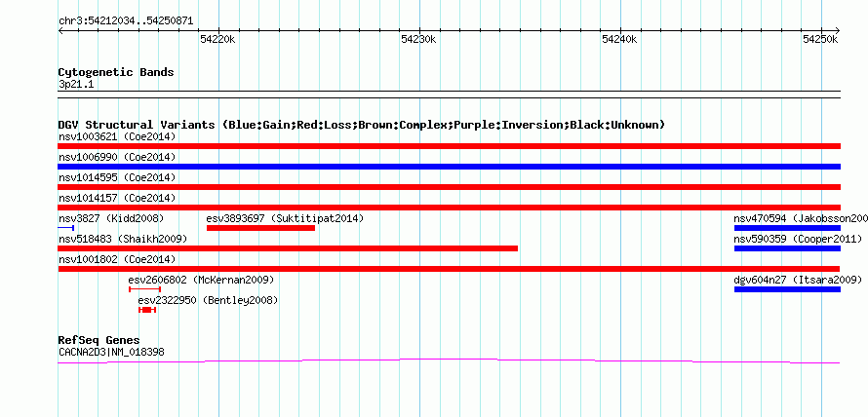Open the nsv1003621 (Coe2014) label
The height and width of the screenshot is (417, 868).
pyautogui.click(x=117, y=136)
